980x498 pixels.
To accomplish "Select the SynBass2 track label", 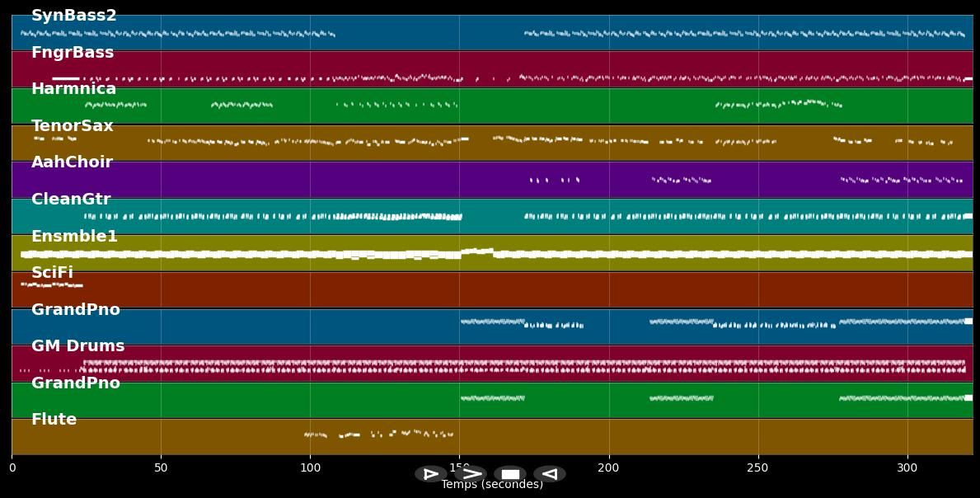I will tap(74, 16).
